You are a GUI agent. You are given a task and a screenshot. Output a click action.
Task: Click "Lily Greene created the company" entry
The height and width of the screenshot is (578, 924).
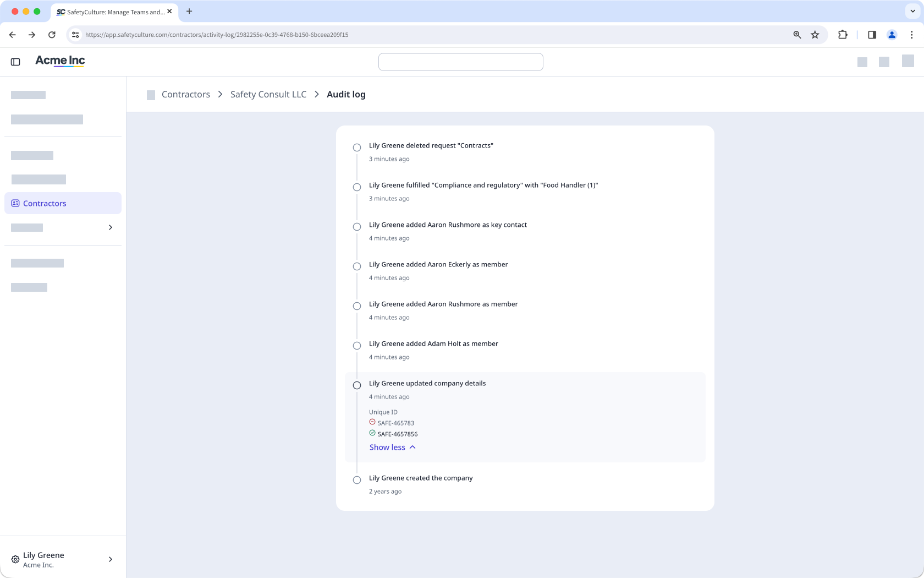(x=421, y=478)
